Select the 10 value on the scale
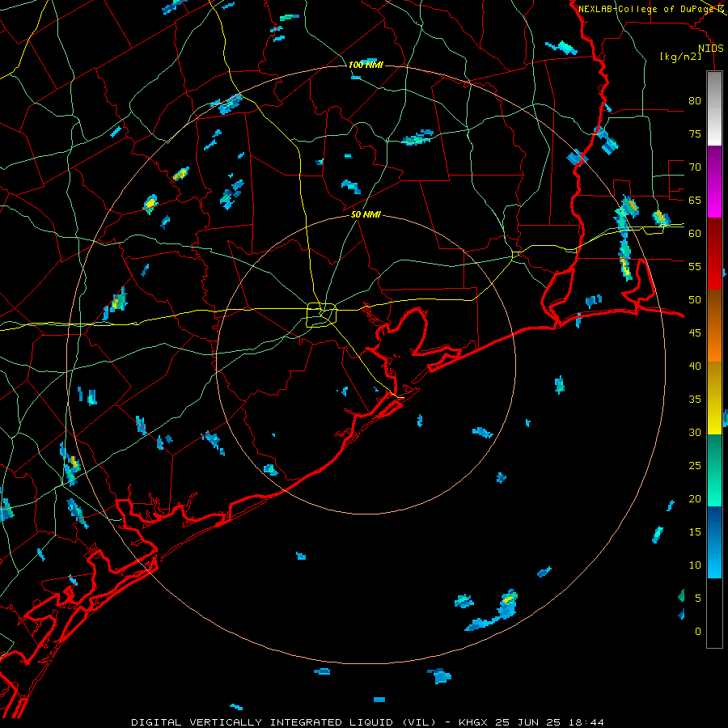The width and height of the screenshot is (728, 728). click(695, 565)
